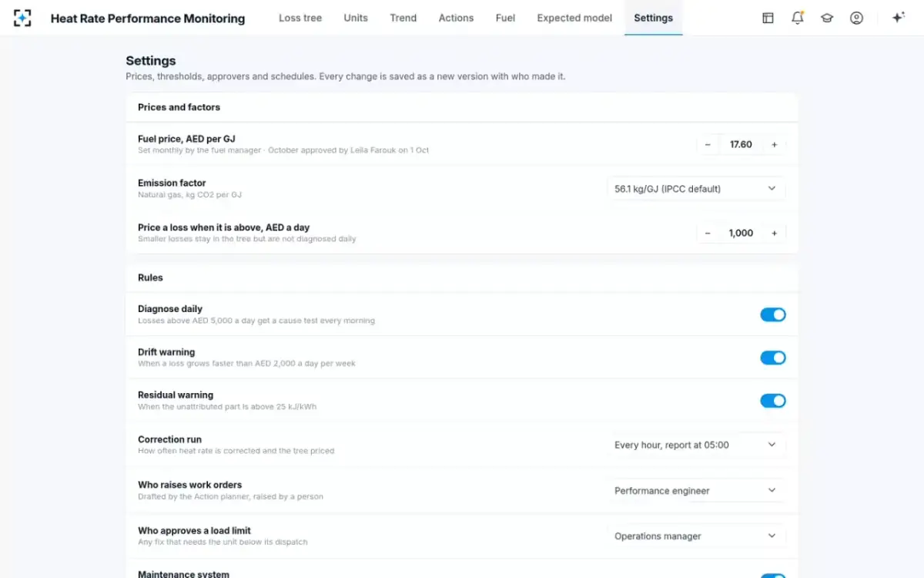Click 'Natural gas, kg CO2 per GJ' description
This screenshot has width=924, height=578.
tap(189, 195)
